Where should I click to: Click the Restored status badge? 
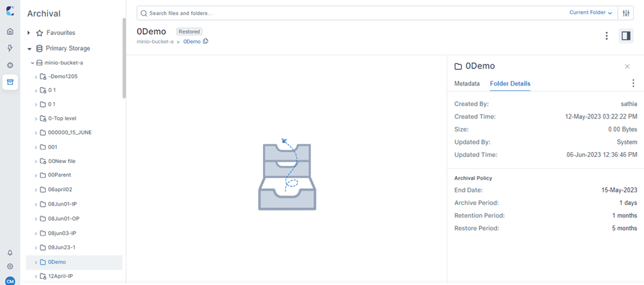(x=189, y=32)
